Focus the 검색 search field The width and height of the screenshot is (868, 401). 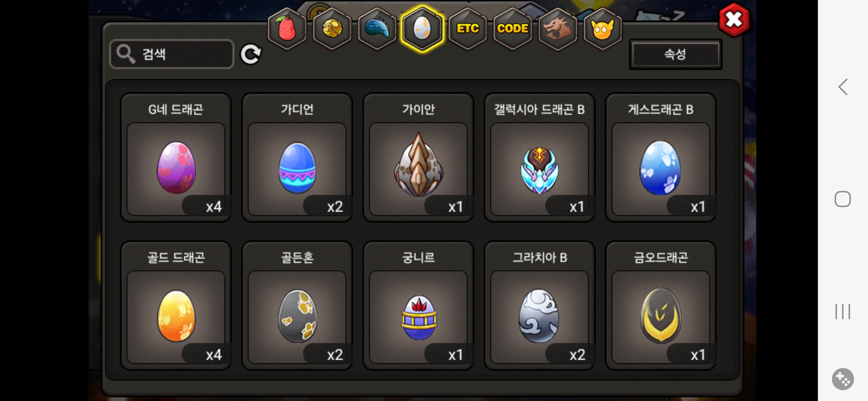click(x=172, y=54)
